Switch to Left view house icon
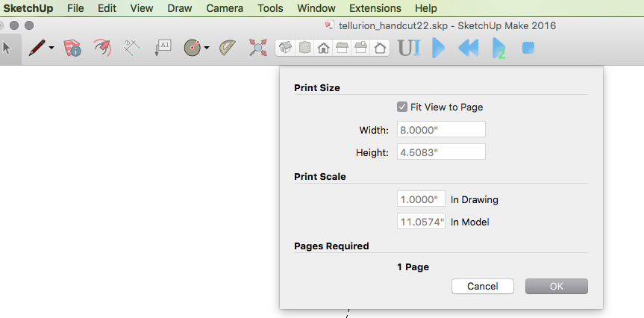644x318 pixels. pos(381,48)
